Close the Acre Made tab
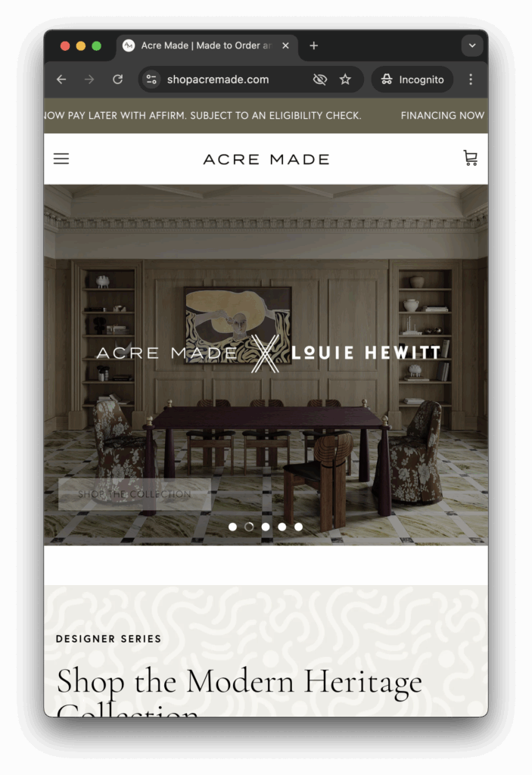This screenshot has width=532, height=775. tap(285, 45)
